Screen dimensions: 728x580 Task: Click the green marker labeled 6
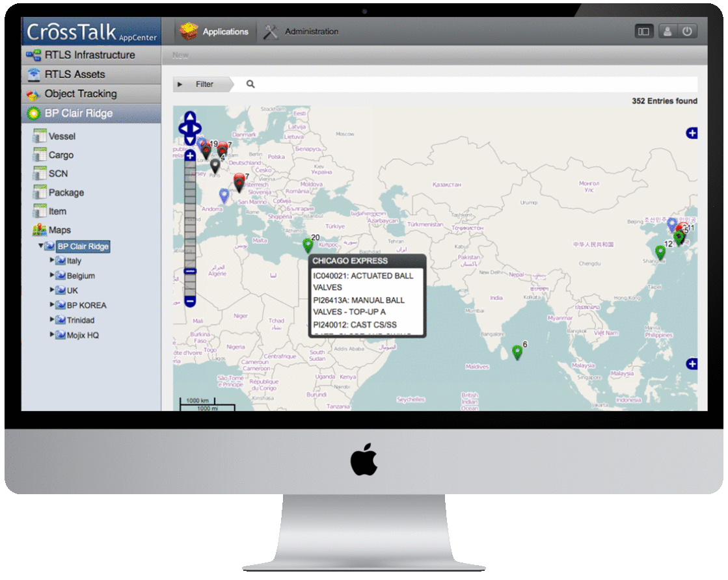tap(517, 352)
